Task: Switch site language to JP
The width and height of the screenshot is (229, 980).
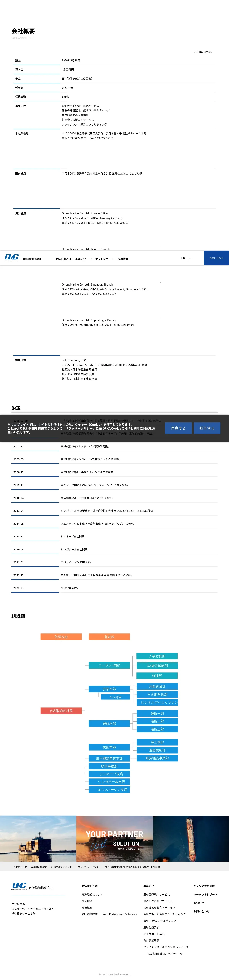Action: [x=191, y=258]
